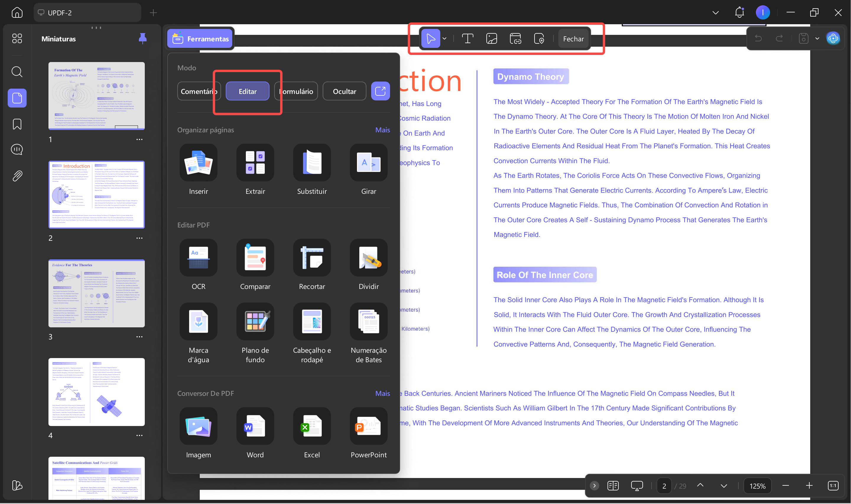851x504 pixels.
Task: Open the Ferramentas tools menu
Action: point(200,39)
